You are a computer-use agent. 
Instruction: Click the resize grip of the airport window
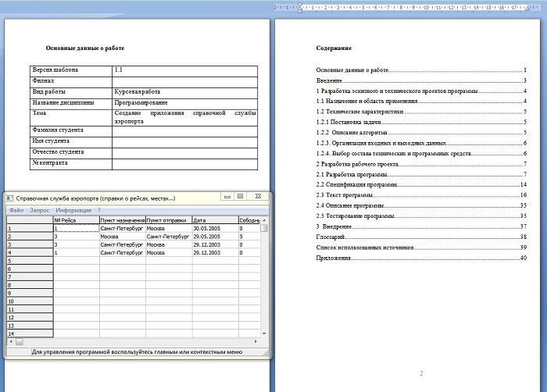point(266,353)
